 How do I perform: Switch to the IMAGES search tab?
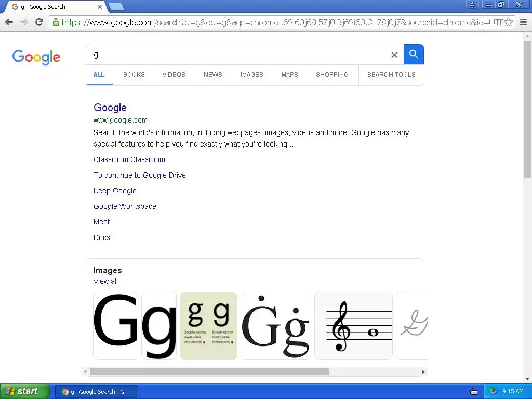tap(252, 75)
